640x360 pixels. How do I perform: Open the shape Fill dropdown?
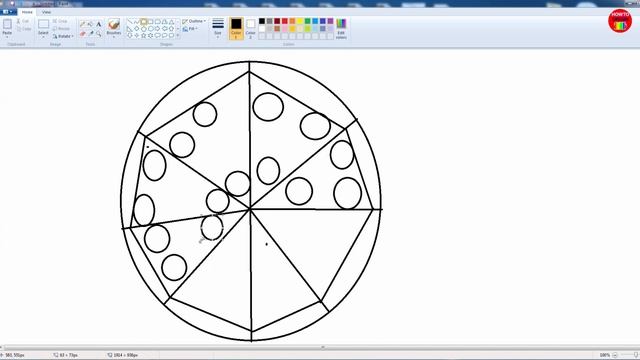pos(190,29)
